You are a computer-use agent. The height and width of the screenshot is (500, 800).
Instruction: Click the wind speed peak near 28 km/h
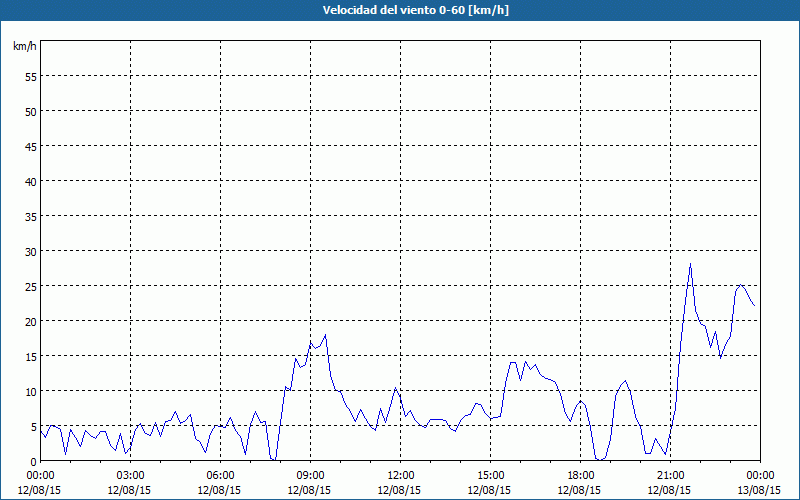point(690,264)
